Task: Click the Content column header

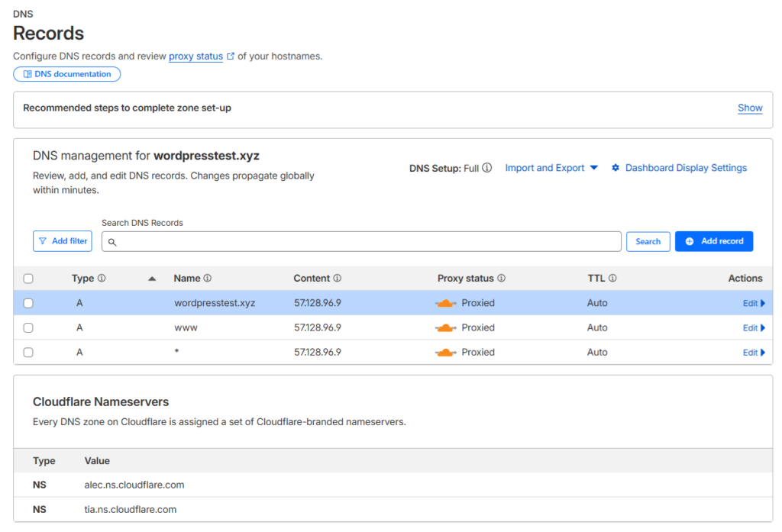Action: (x=312, y=279)
